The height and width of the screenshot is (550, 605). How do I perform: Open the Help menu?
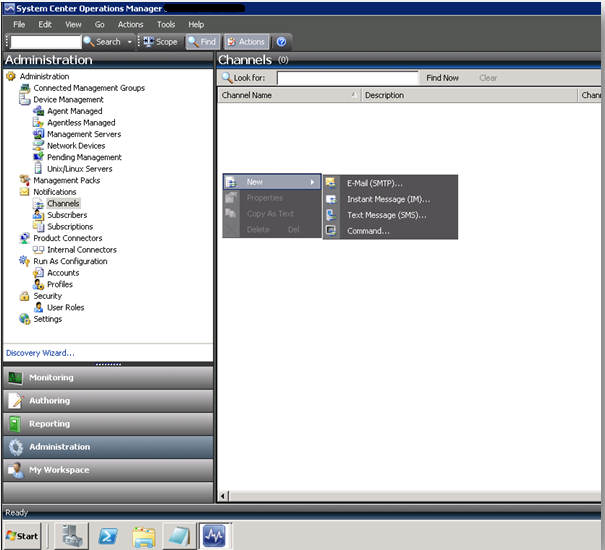pos(196,24)
